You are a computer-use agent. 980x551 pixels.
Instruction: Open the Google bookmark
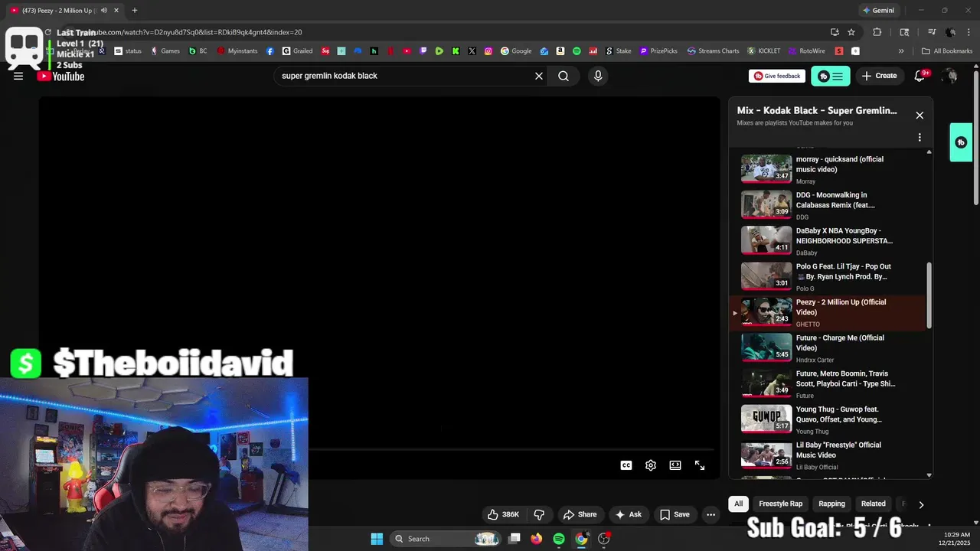point(516,51)
